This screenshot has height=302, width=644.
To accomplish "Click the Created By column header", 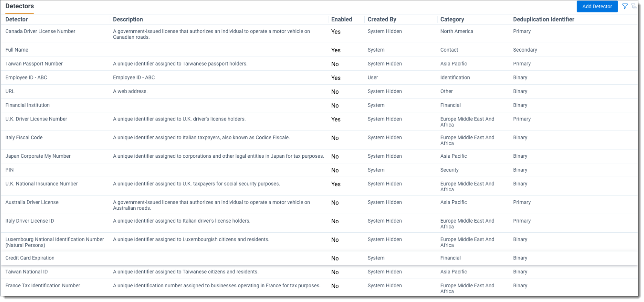I will click(382, 20).
